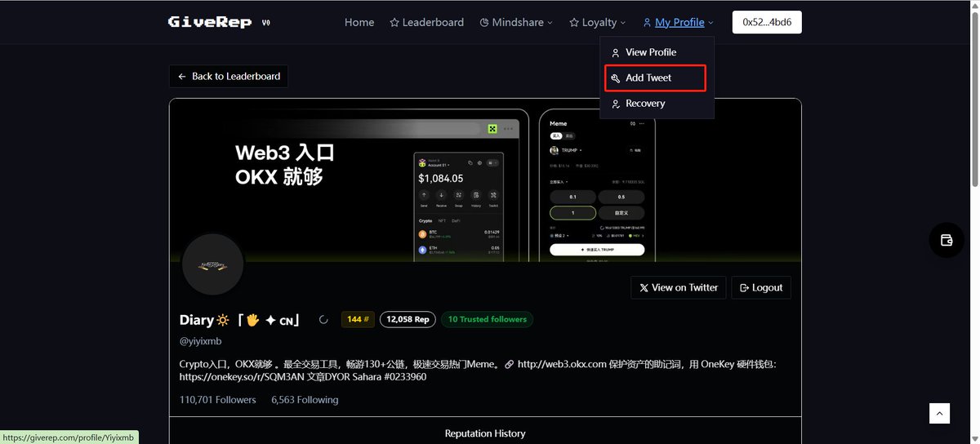980x444 pixels.
Task: Click the 10 Trusted followers badge
Action: [x=488, y=319]
